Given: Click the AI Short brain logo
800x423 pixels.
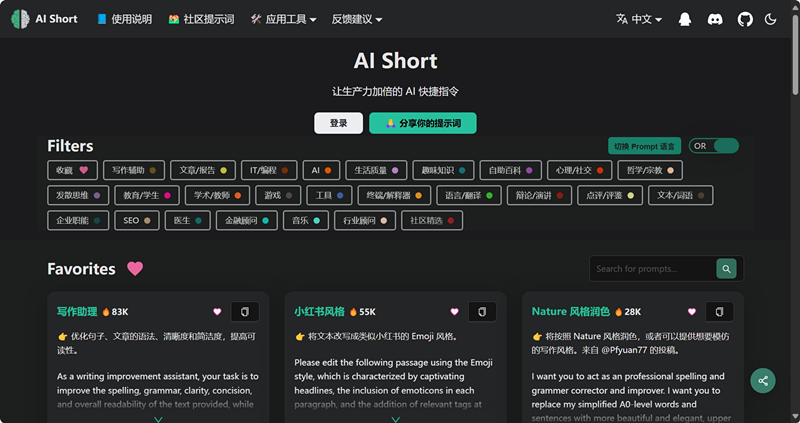Looking at the screenshot, I should (20, 19).
